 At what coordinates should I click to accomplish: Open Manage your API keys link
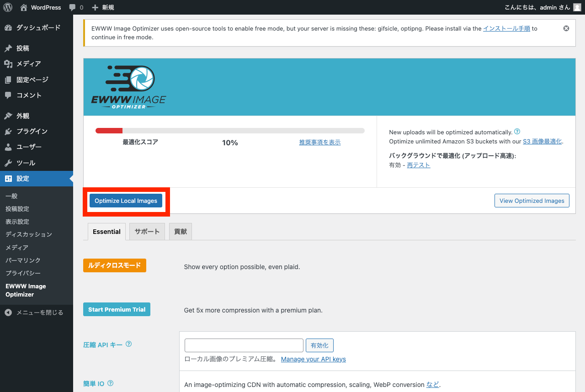[x=314, y=359]
